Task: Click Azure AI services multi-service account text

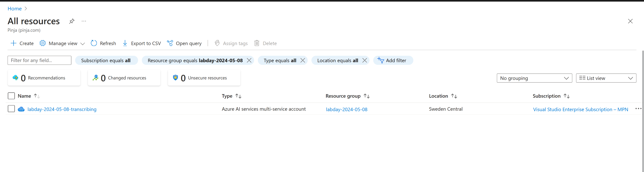Action: point(264,109)
